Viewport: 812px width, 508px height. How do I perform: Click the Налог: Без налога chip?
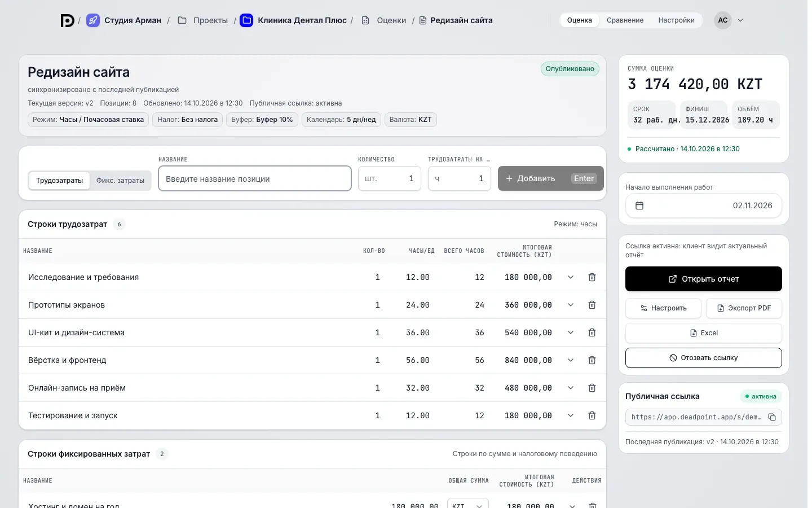coord(188,120)
